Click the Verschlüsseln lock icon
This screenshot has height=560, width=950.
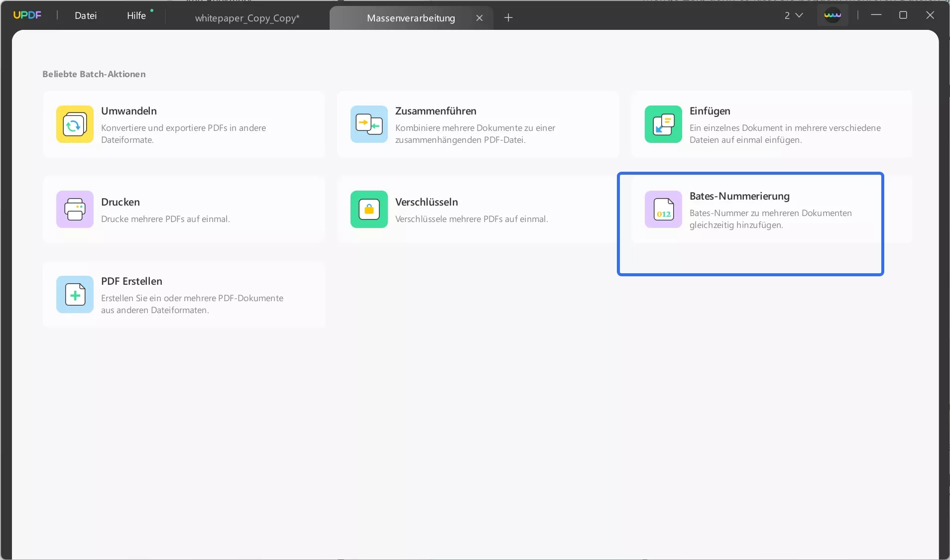tap(369, 209)
